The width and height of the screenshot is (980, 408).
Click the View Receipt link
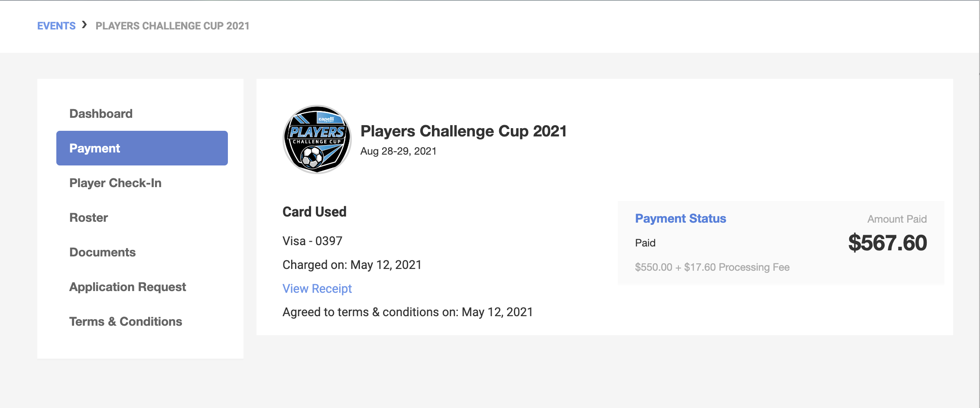tap(317, 288)
